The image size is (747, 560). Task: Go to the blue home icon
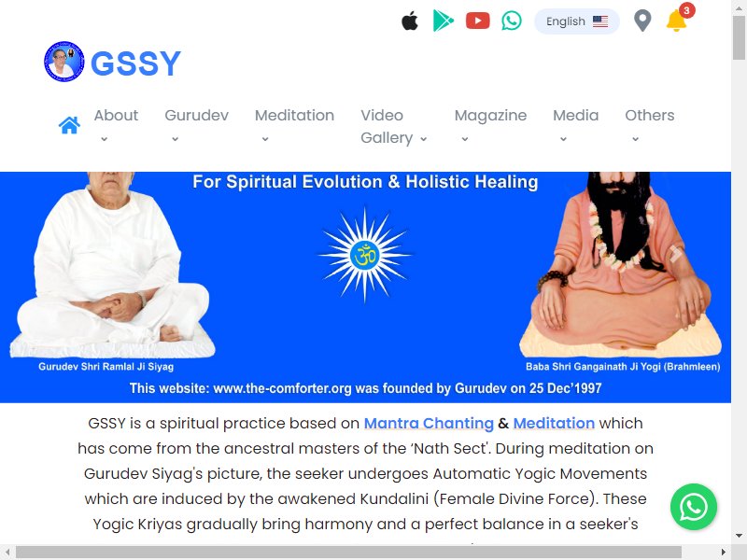coord(69,125)
